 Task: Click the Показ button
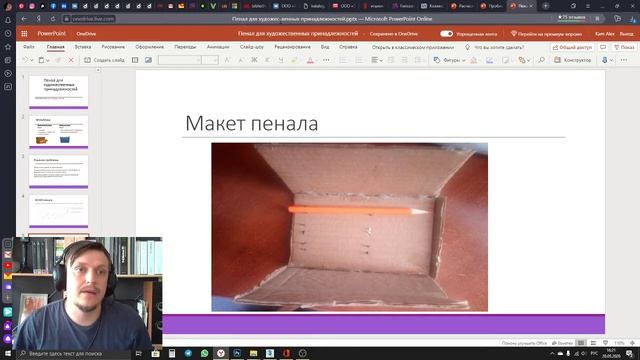[624, 47]
